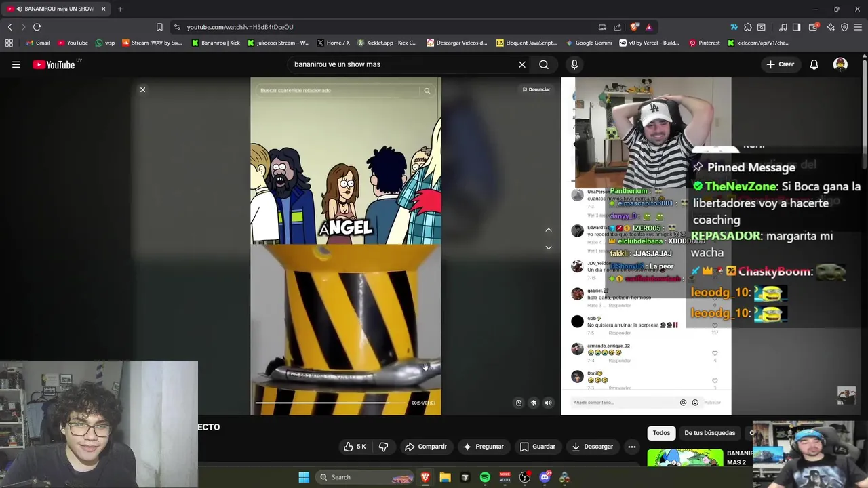Seek on the TikTok video progress bar
The height and width of the screenshot is (488, 868).
click(x=332, y=403)
